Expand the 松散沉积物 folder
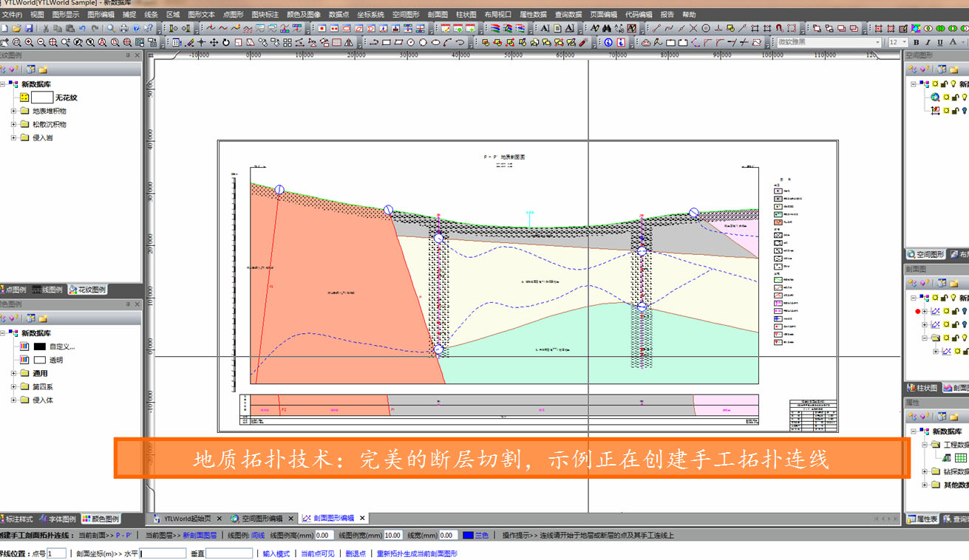The height and width of the screenshot is (560, 969). click(13, 124)
